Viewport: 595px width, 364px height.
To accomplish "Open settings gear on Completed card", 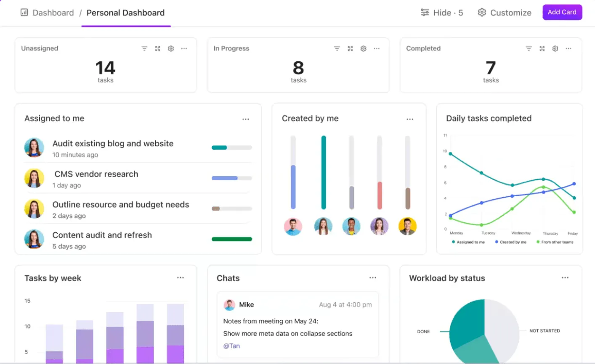I will point(555,49).
